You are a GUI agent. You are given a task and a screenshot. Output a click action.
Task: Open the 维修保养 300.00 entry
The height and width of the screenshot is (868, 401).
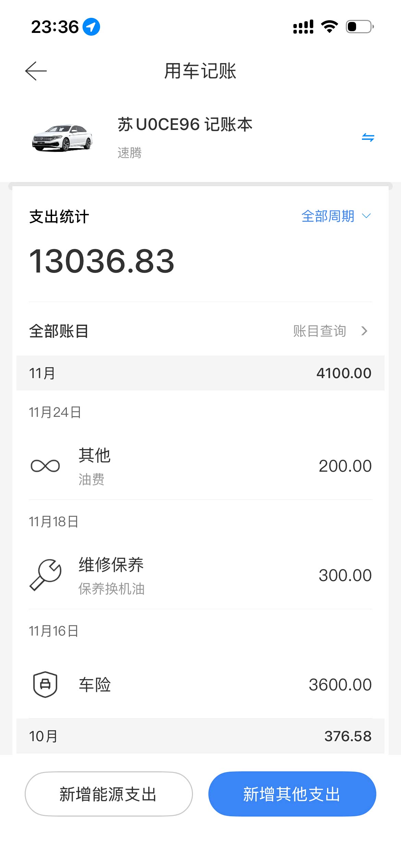point(200,575)
